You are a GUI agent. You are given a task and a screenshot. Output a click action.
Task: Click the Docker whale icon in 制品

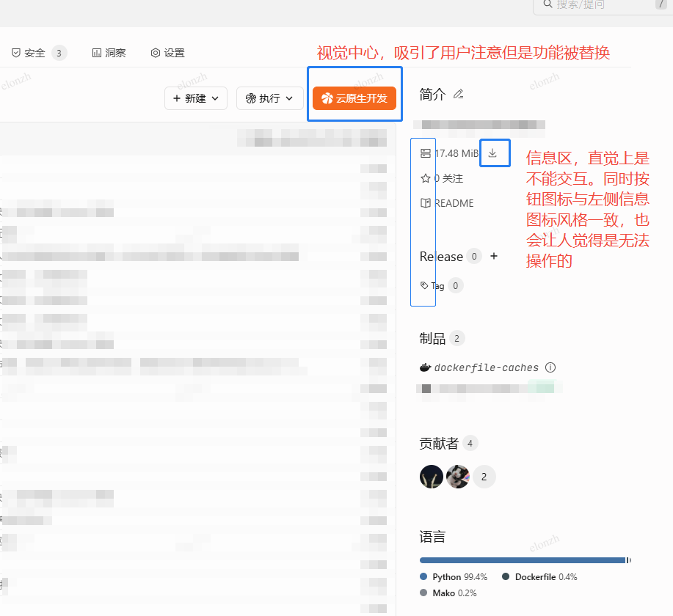click(x=425, y=367)
